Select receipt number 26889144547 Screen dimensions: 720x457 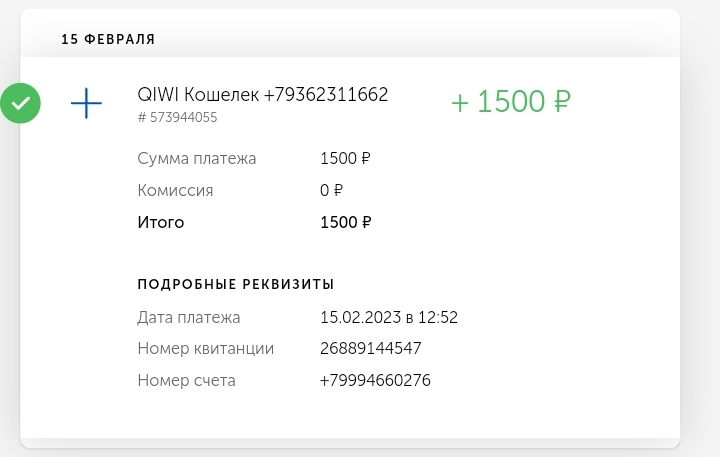click(x=370, y=349)
